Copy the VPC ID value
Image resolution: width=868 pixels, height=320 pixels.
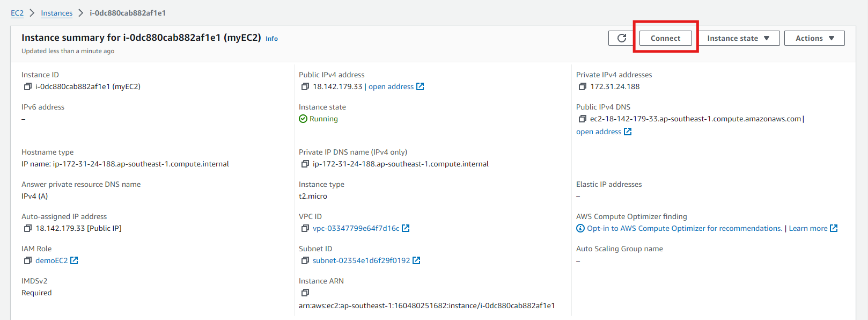pyautogui.click(x=305, y=228)
